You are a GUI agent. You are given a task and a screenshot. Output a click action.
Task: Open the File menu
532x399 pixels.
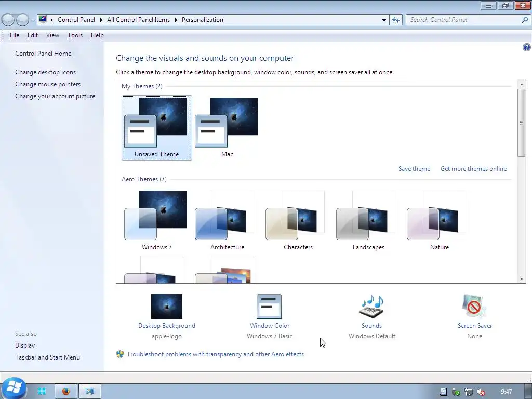14,35
